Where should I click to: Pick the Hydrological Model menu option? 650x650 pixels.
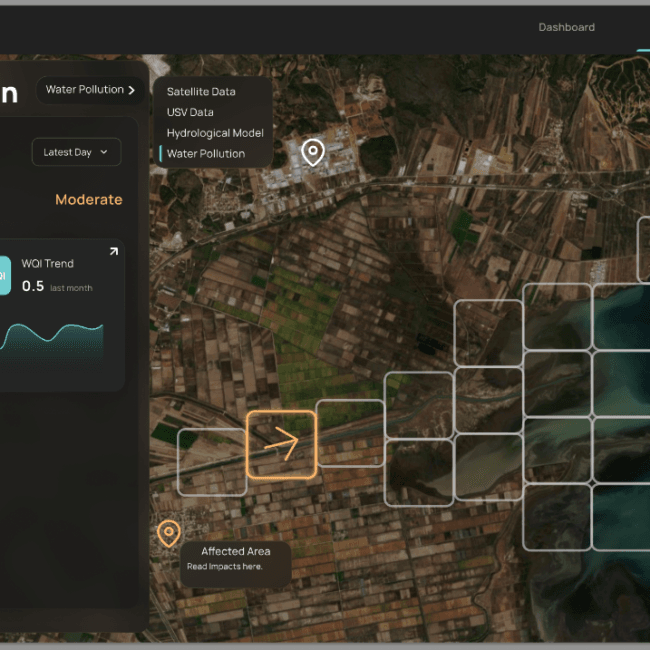point(215,133)
